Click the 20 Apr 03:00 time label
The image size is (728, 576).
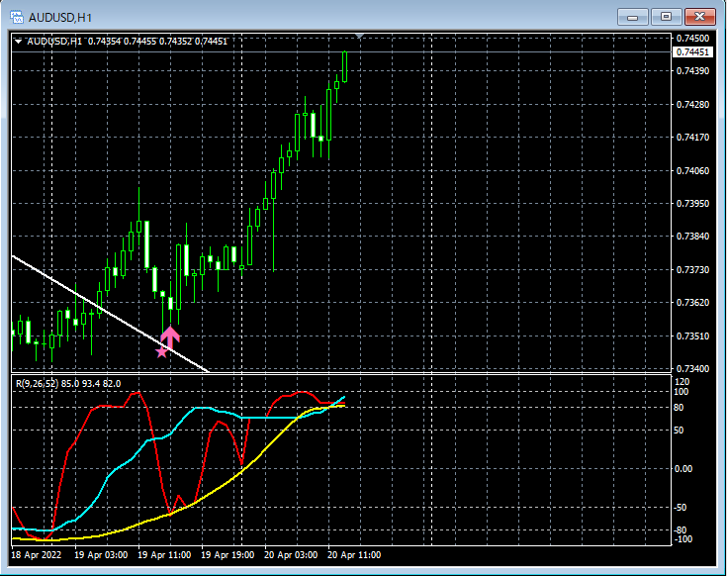tap(291, 555)
